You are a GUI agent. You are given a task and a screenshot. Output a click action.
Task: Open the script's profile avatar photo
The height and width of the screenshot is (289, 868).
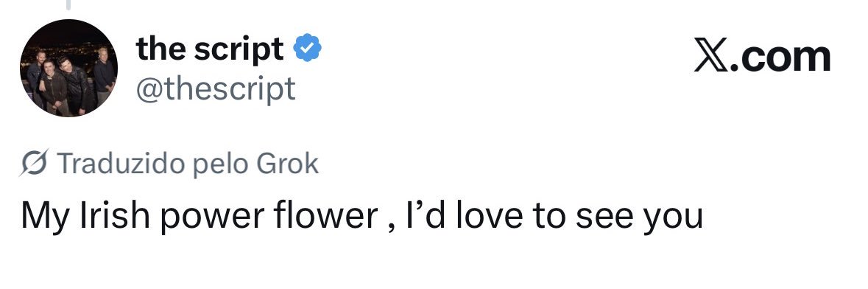pyautogui.click(x=68, y=68)
